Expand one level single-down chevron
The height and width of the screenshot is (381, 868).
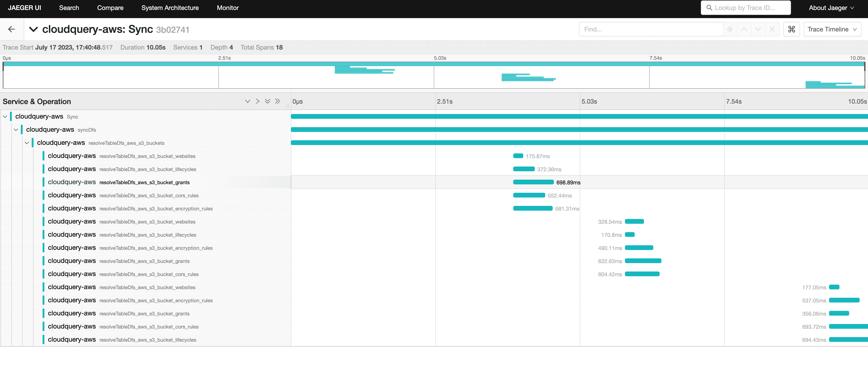[x=248, y=101]
